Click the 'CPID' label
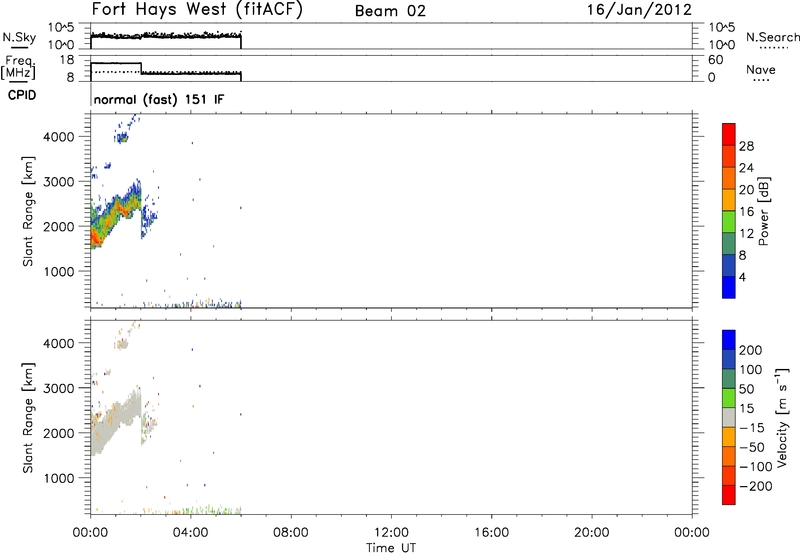The image size is (800, 554). tap(22, 95)
